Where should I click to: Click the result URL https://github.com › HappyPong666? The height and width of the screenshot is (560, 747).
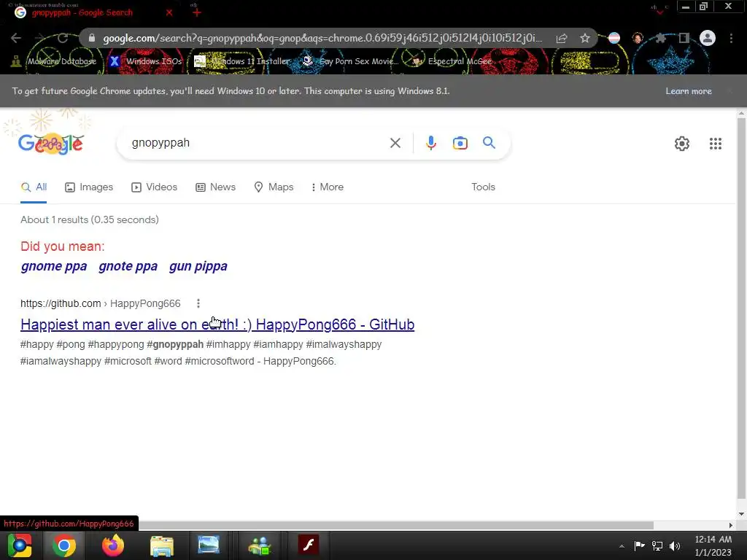[x=101, y=303]
